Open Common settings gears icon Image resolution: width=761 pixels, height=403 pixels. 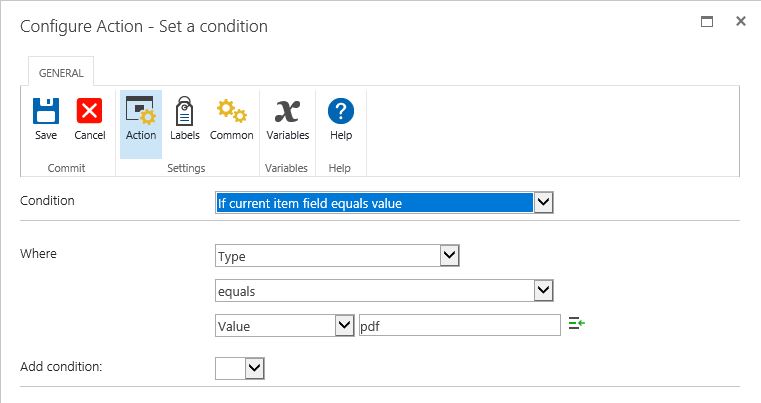[232, 110]
